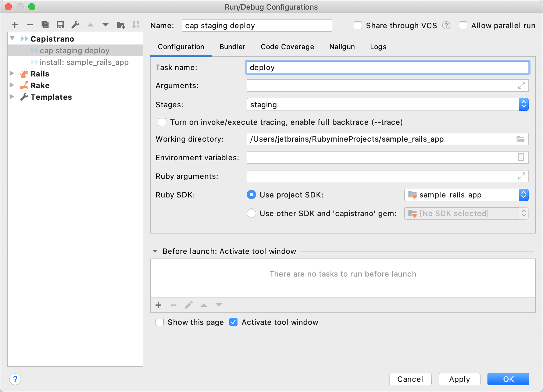Create a new configuration folder
The height and width of the screenshot is (392, 543).
point(121,25)
